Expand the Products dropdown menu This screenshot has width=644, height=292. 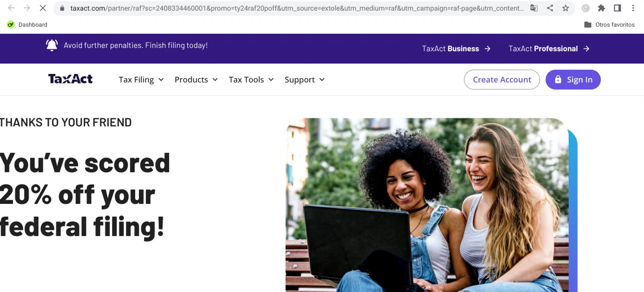[x=196, y=80]
